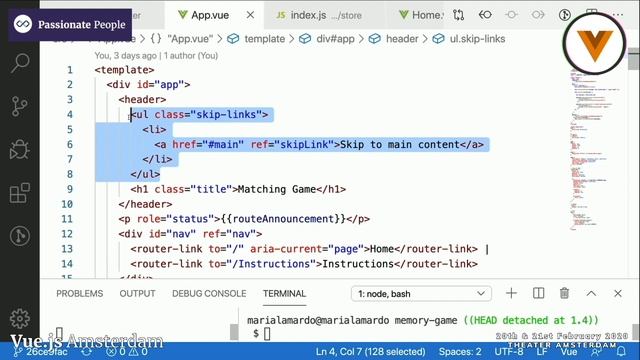The image size is (640, 360).
Task: Click "Matching Game" text on line 9
Action: 277,189
